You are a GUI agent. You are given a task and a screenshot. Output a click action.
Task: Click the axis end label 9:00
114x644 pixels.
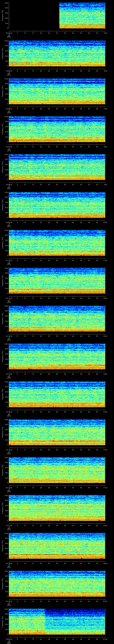[x=105, y=184]
